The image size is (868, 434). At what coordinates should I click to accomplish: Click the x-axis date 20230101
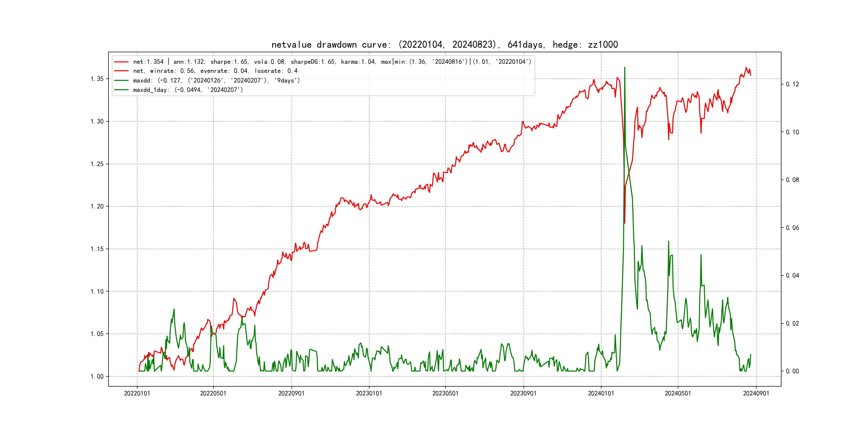[x=369, y=394]
